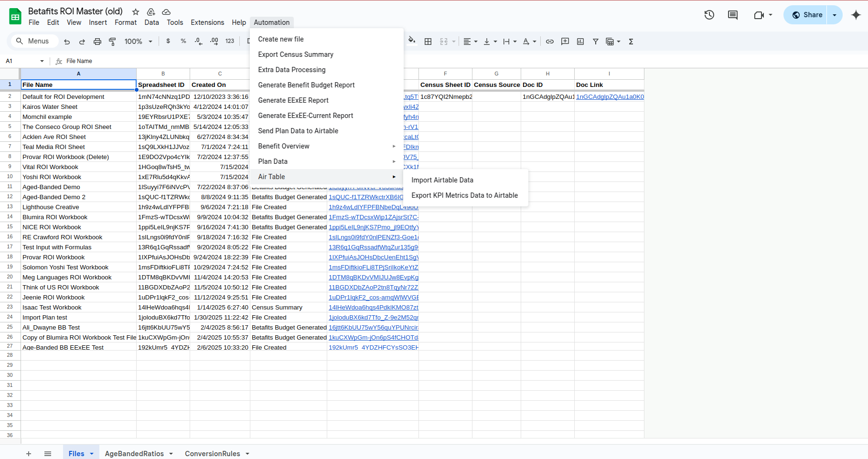Expand the Plan Data submenu
Image resolution: width=868 pixels, height=459 pixels.
click(327, 161)
